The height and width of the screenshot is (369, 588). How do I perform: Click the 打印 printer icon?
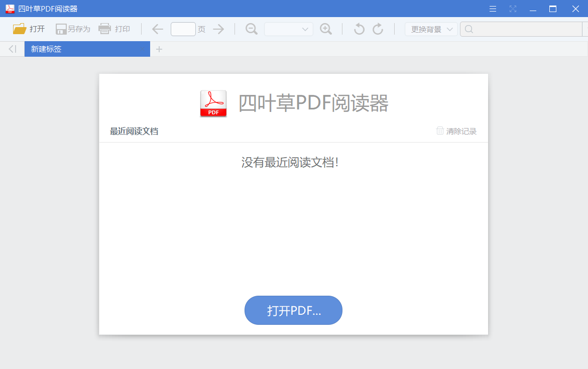[x=104, y=29]
